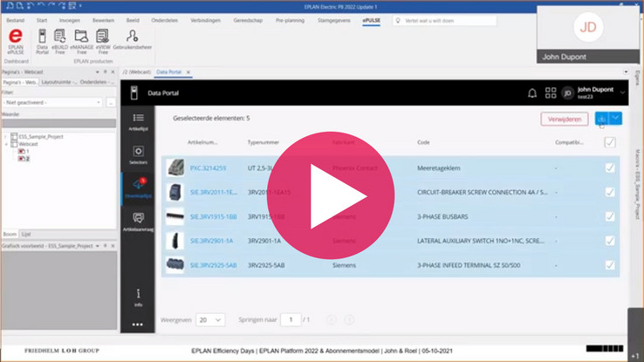Open article link SIE.3RV2901-1A

pos(211,241)
